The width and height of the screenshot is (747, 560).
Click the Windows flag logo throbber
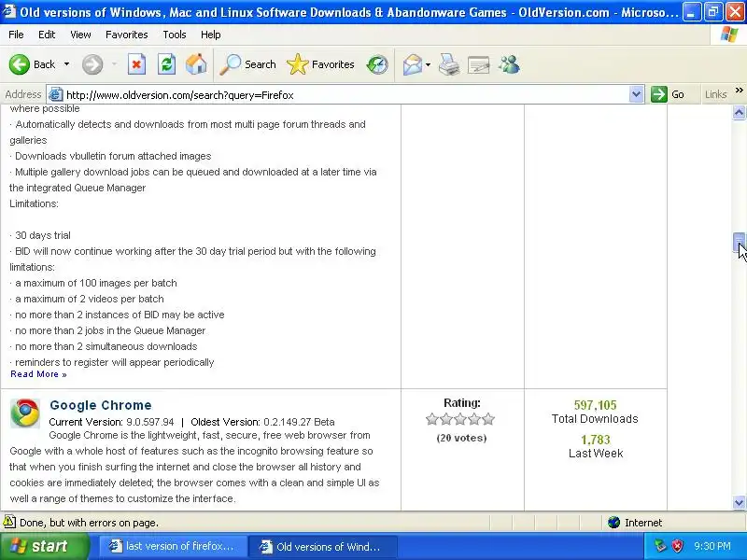pyautogui.click(x=729, y=35)
